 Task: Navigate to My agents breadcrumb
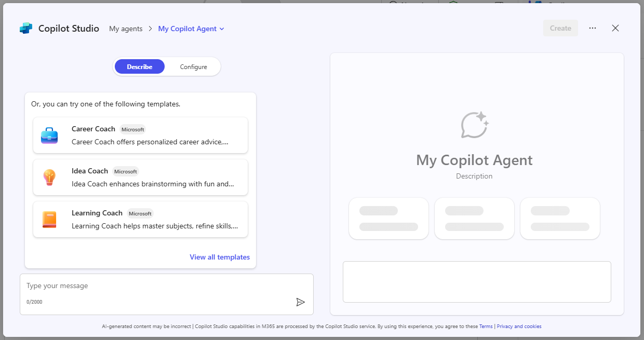[x=126, y=29]
